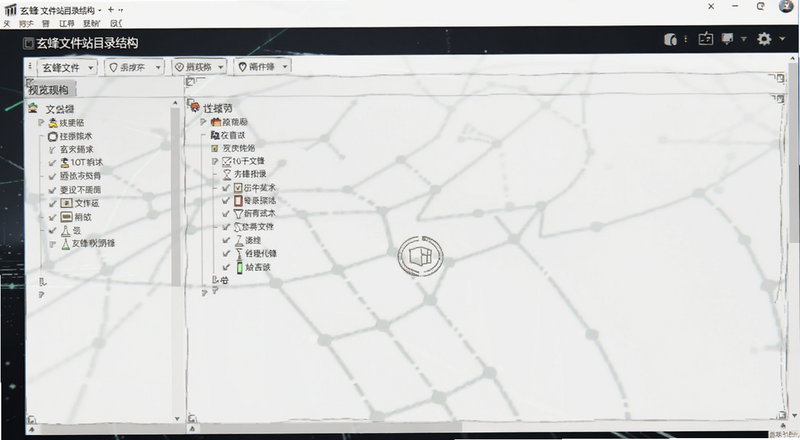Open the vertical three-dot menu in header

685,39
